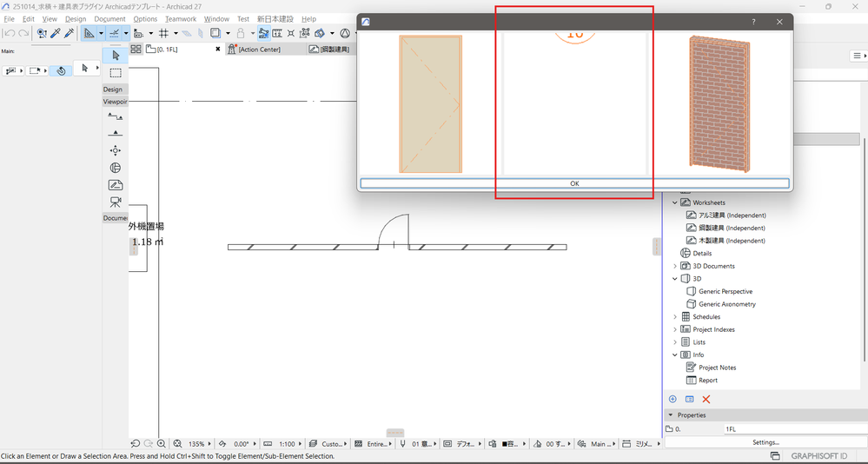This screenshot has height=464, width=868.
Task: Click the trace reference square icon
Action: click(215, 33)
